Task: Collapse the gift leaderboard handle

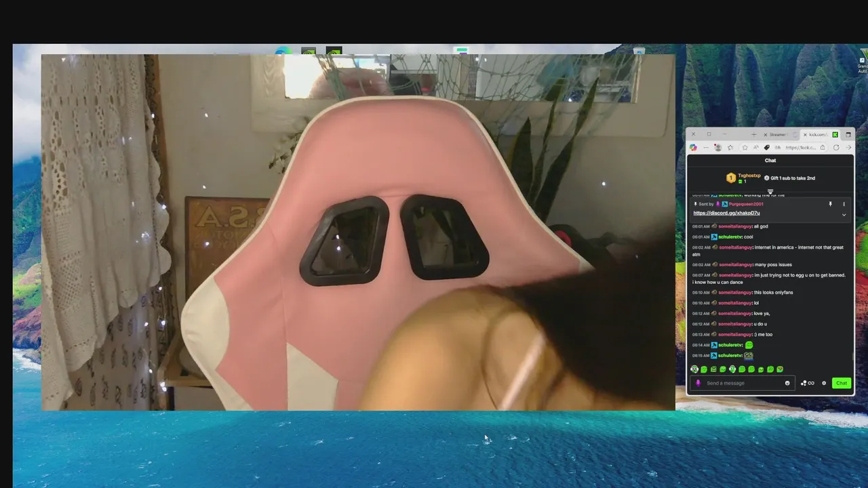Action: coord(770,191)
